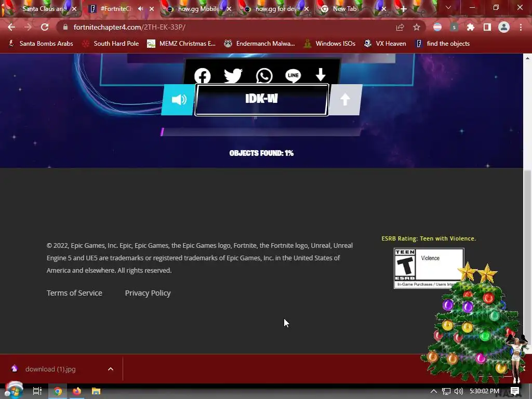Open the Chrome three-dot menu

[x=521, y=27]
